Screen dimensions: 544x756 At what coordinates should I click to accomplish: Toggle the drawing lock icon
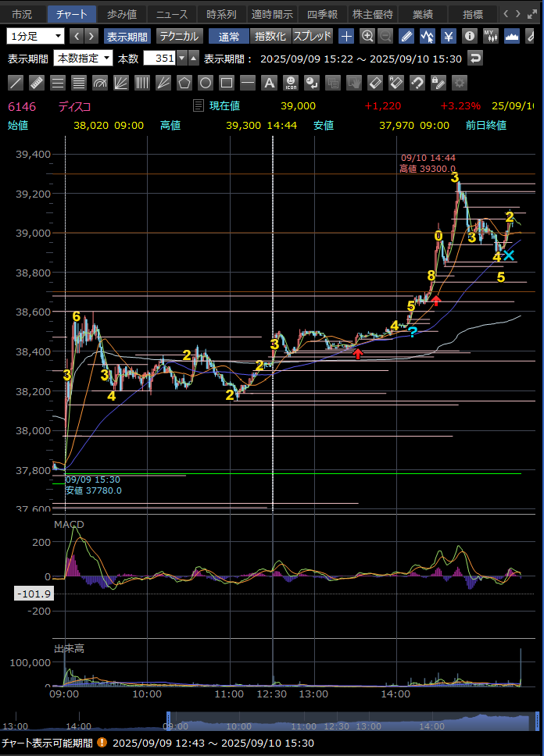[438, 83]
